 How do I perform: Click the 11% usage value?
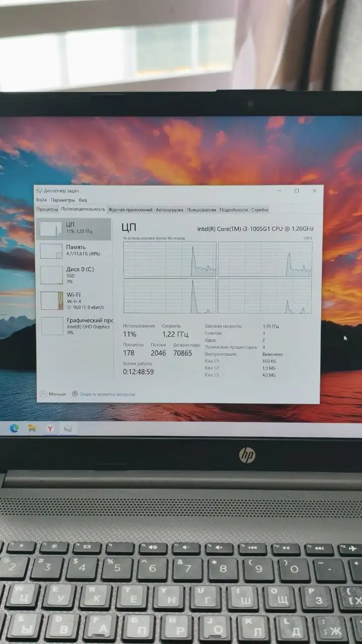(130, 334)
